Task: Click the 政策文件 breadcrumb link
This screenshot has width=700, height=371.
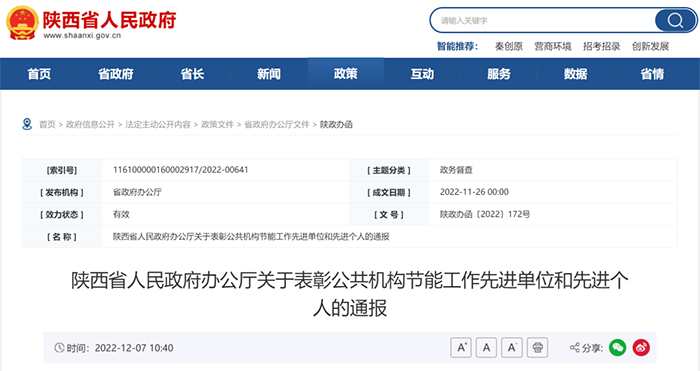Action: (x=217, y=125)
